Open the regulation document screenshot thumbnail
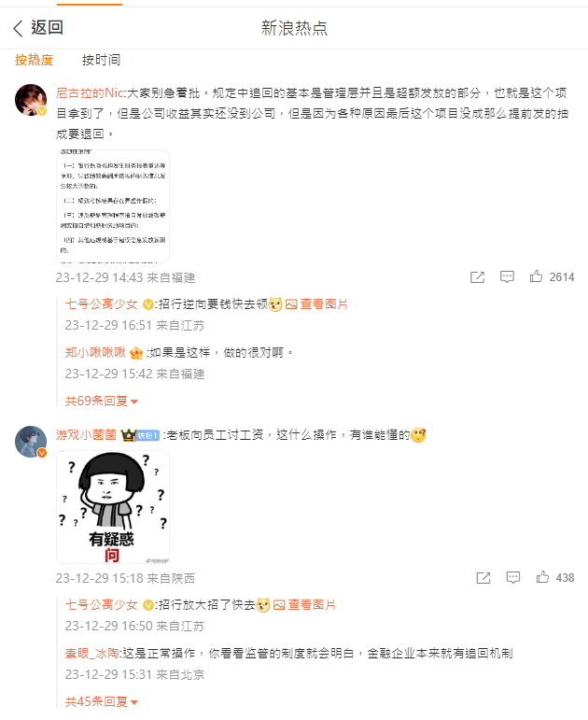 point(113,206)
